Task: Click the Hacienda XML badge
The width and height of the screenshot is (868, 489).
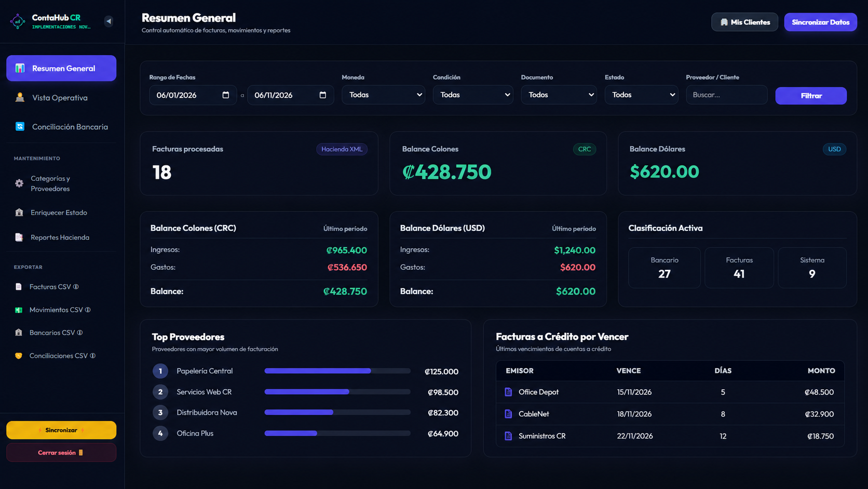Action: pyautogui.click(x=342, y=149)
